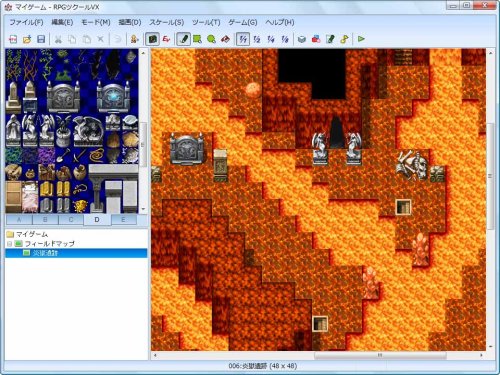Switch to Map editing mode icon
Viewport: 500px width, 375px height.
[x=152, y=39]
